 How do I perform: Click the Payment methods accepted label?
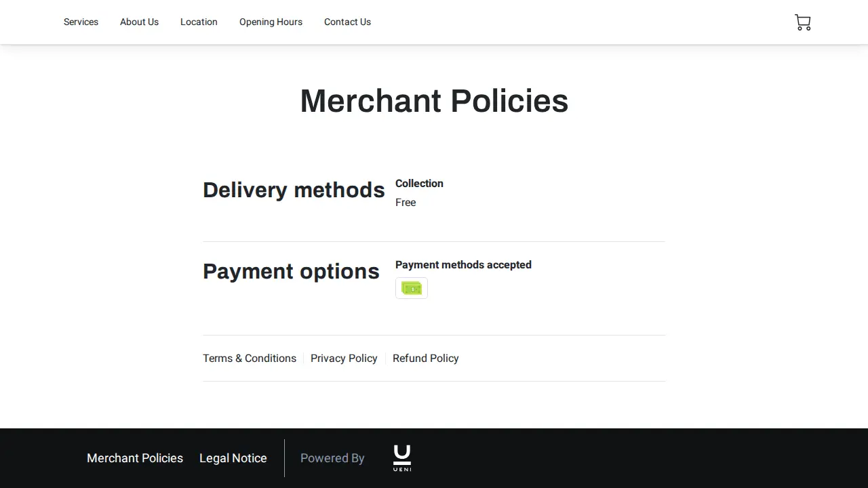[463, 265]
